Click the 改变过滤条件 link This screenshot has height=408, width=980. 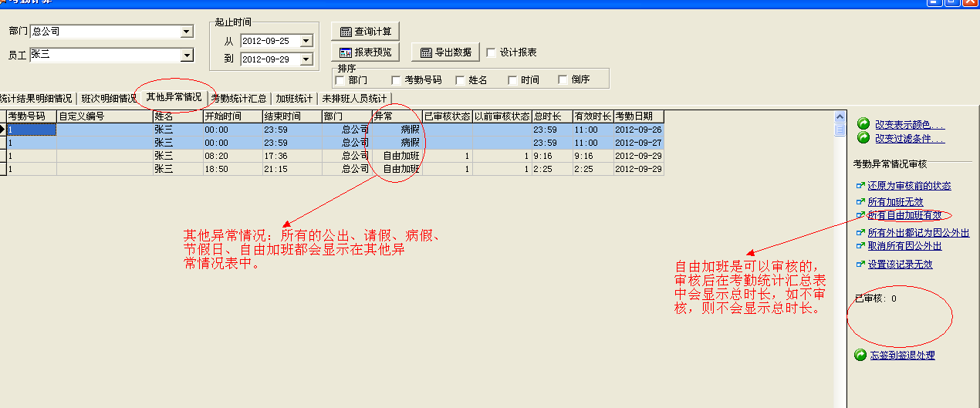point(909,139)
